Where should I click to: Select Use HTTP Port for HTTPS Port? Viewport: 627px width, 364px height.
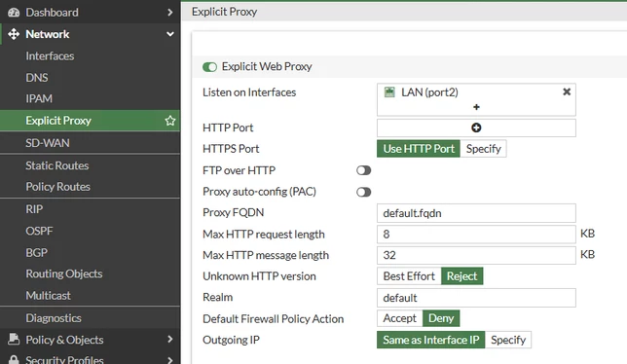click(419, 149)
